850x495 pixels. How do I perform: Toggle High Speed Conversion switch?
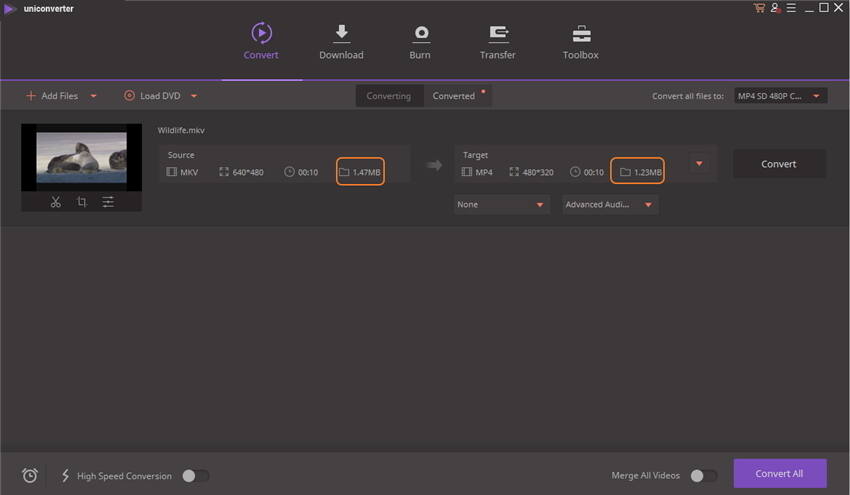(196, 476)
